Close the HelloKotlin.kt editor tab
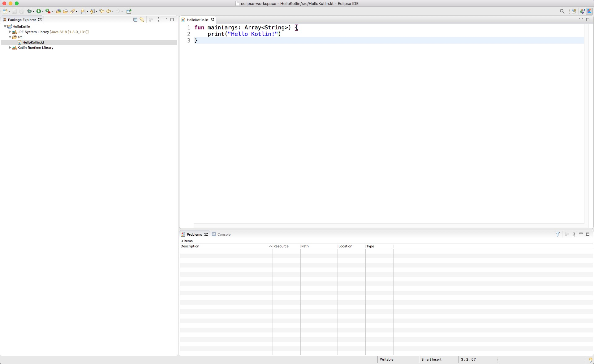The image size is (594, 364). click(212, 20)
